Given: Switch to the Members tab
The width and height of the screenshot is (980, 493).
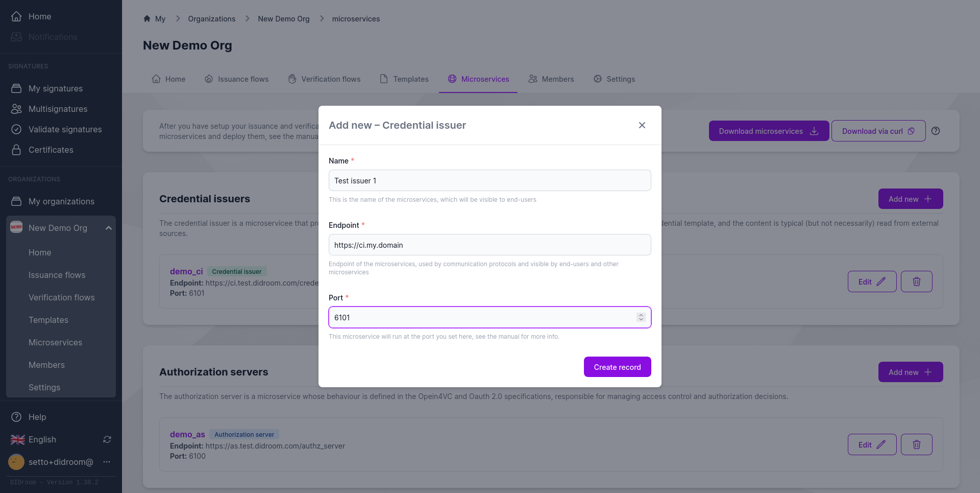Looking at the screenshot, I should click(551, 79).
